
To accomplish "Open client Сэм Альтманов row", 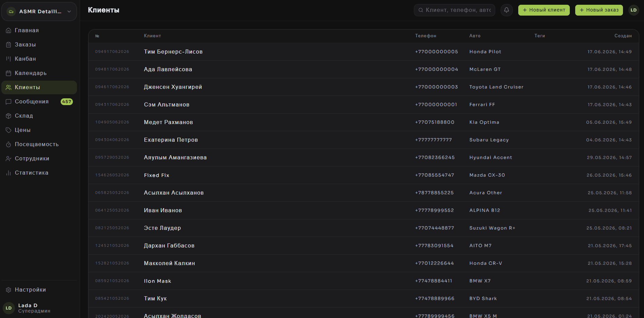I will tap(363, 105).
